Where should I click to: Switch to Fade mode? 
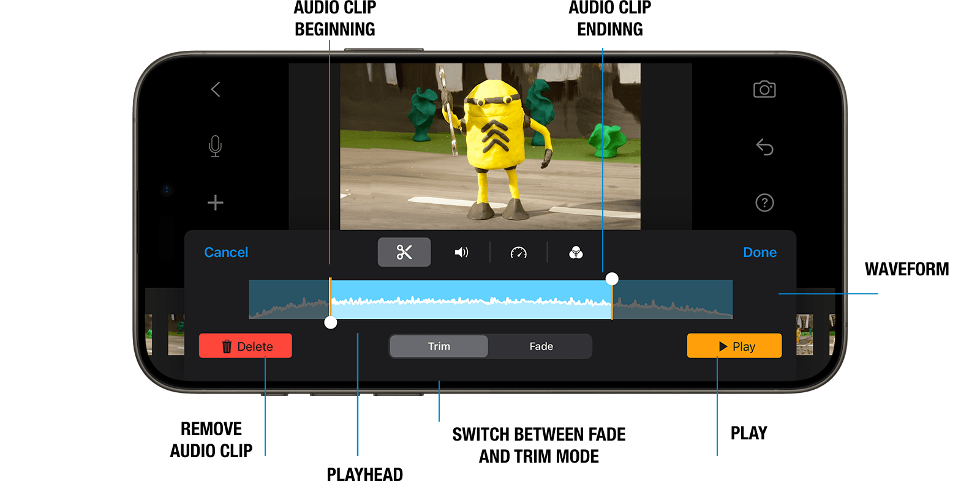(x=541, y=346)
